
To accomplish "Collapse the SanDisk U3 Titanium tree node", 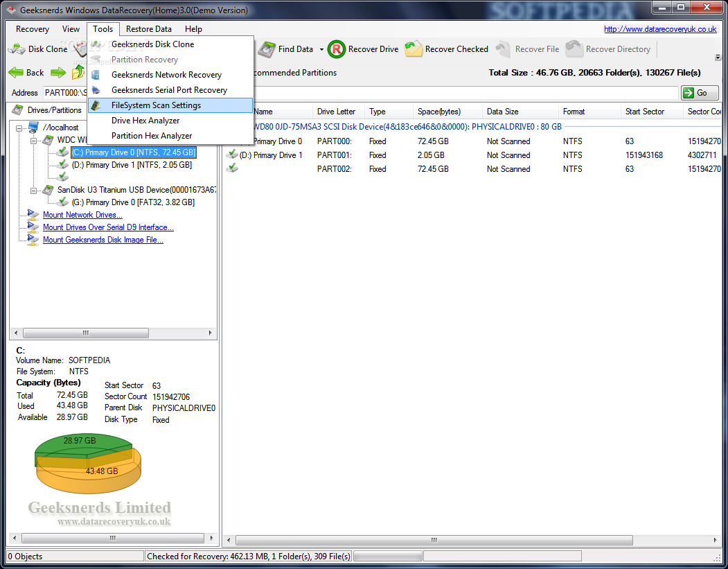I will click(x=33, y=190).
